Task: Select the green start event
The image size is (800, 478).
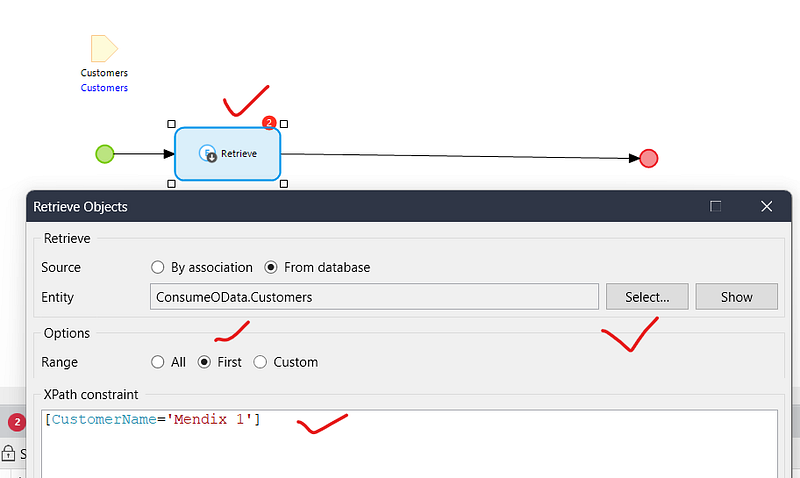Action: [x=104, y=154]
